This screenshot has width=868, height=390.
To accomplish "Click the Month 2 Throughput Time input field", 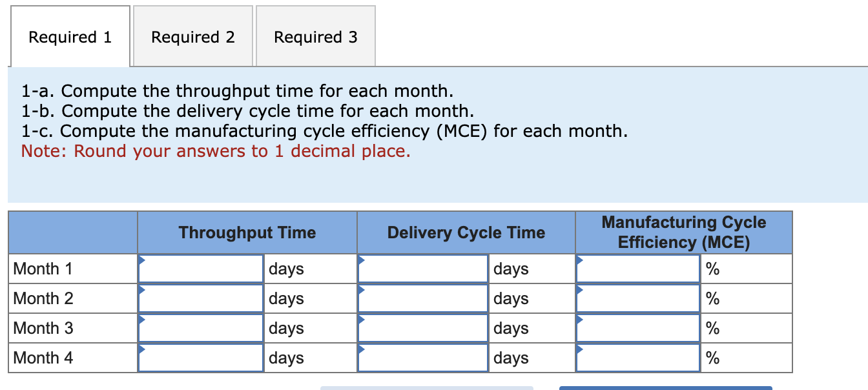I will click(200, 298).
